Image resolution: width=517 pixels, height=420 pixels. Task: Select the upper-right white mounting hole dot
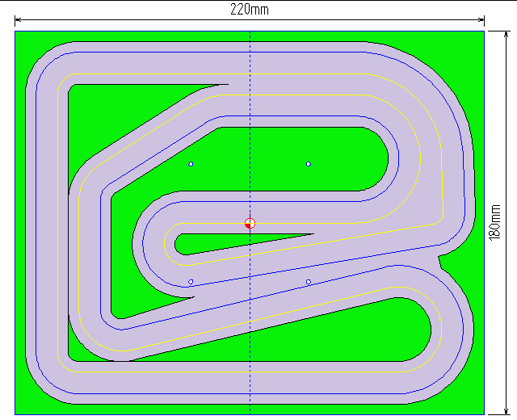[309, 164]
